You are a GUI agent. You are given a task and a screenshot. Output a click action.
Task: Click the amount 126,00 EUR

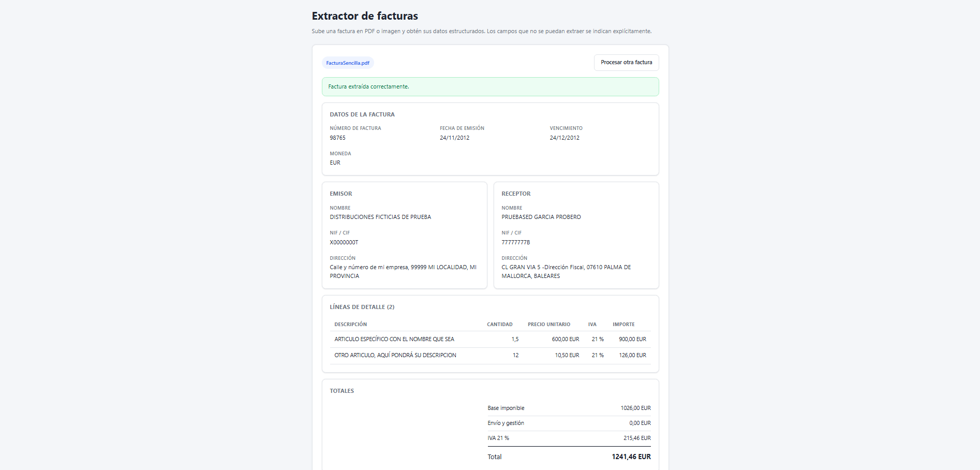(632, 355)
